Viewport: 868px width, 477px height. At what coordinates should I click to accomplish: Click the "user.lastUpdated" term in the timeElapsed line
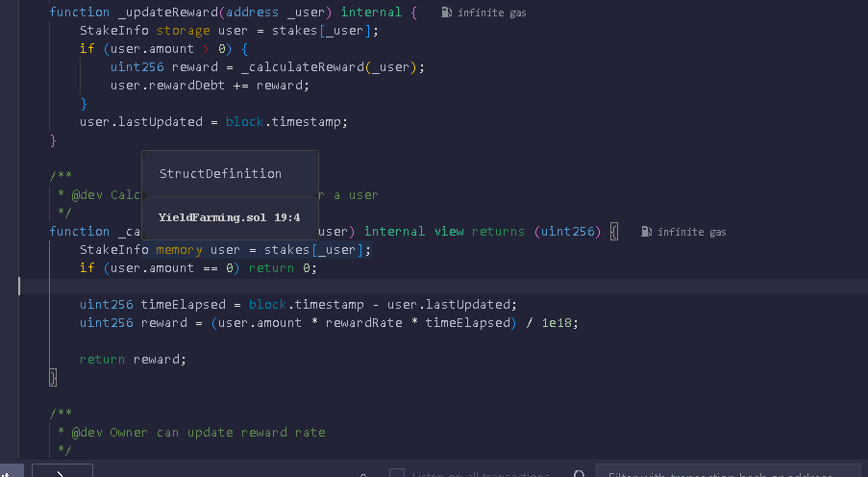click(448, 305)
